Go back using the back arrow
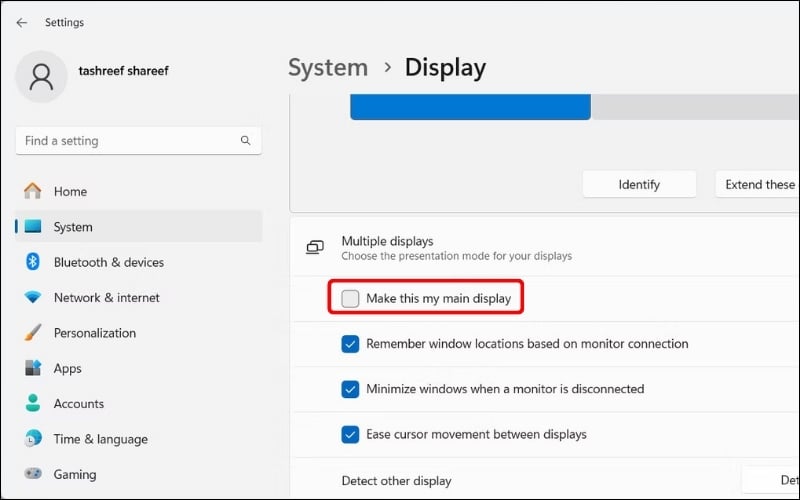 click(22, 22)
